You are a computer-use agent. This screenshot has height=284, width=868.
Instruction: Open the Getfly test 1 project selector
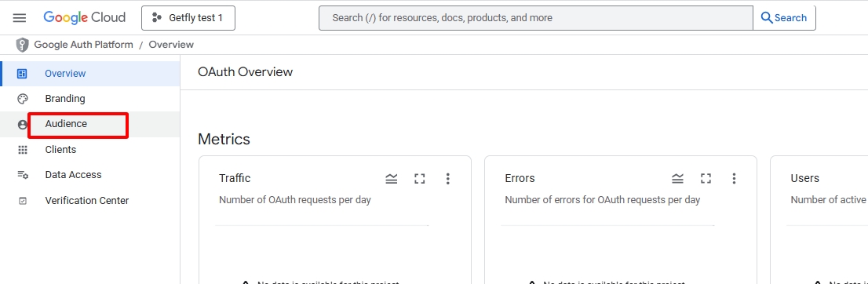point(188,18)
